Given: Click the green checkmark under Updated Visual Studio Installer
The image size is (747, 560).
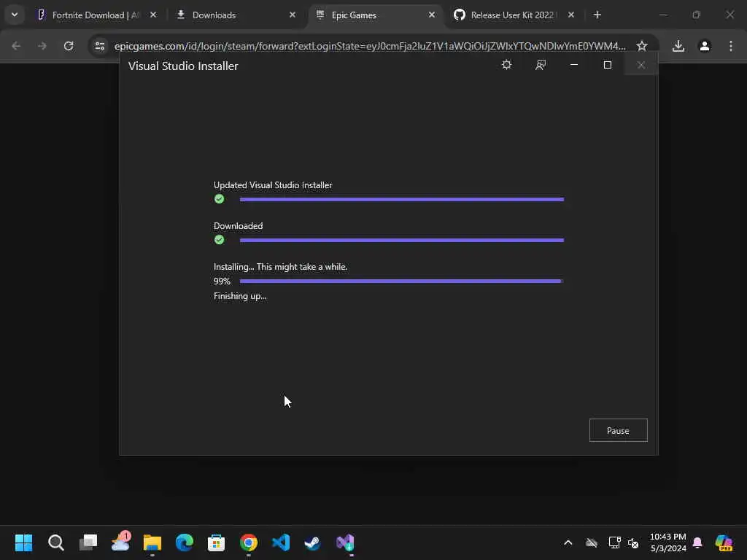Looking at the screenshot, I should [219, 199].
